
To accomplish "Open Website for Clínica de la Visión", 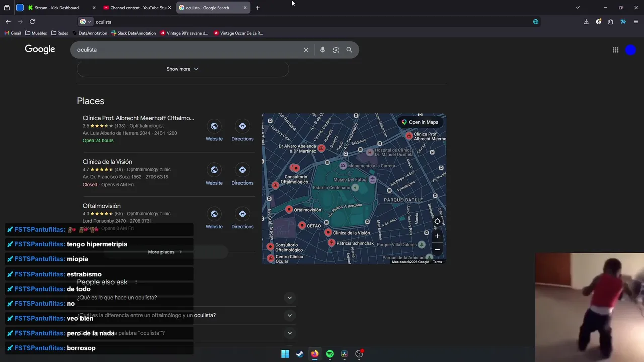I will pos(214,174).
